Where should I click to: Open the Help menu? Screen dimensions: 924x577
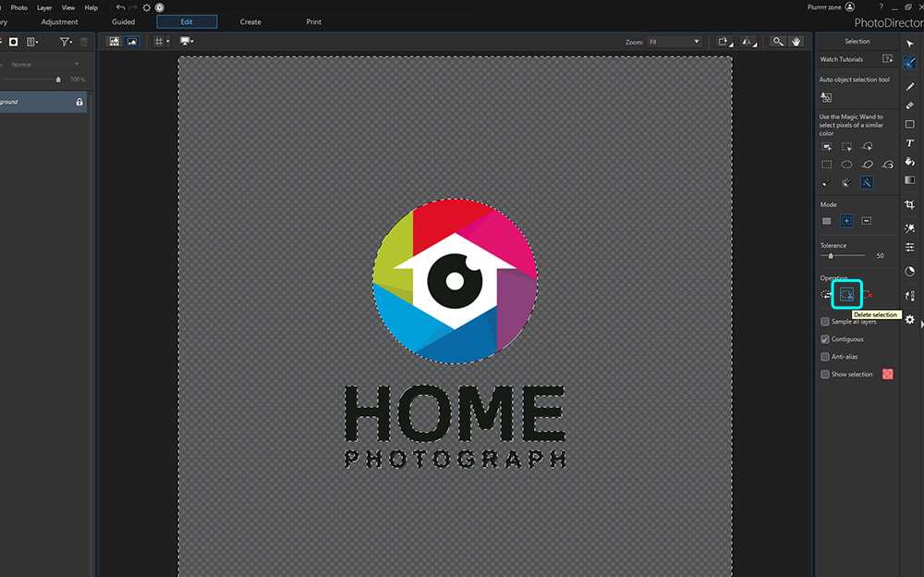click(x=91, y=7)
